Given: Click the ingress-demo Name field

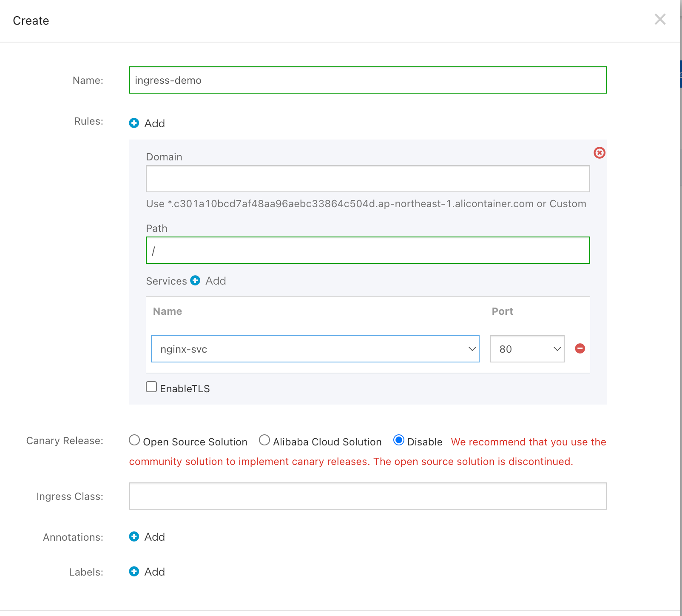Looking at the screenshot, I should (x=368, y=80).
